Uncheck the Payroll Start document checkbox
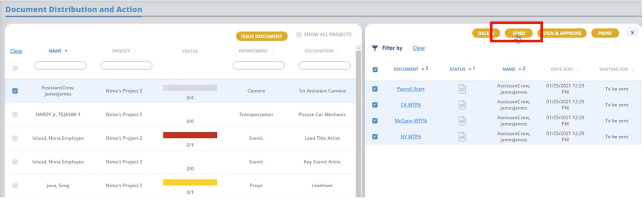644x202 pixels. (x=375, y=89)
